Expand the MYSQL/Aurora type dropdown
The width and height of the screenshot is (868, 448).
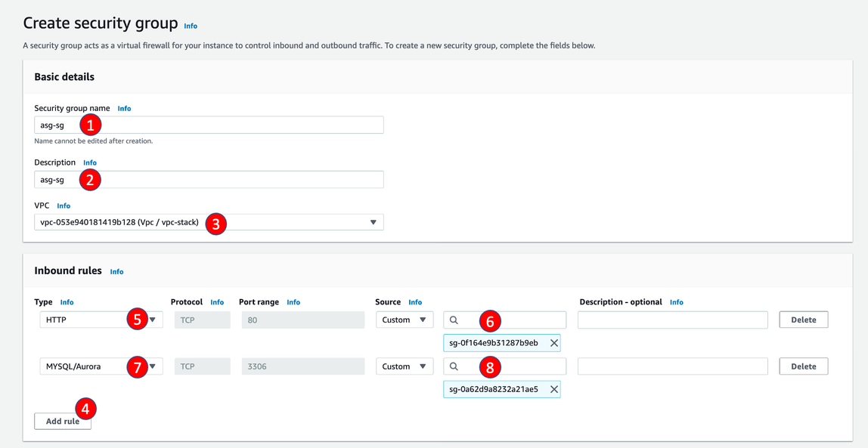pyautogui.click(x=153, y=366)
